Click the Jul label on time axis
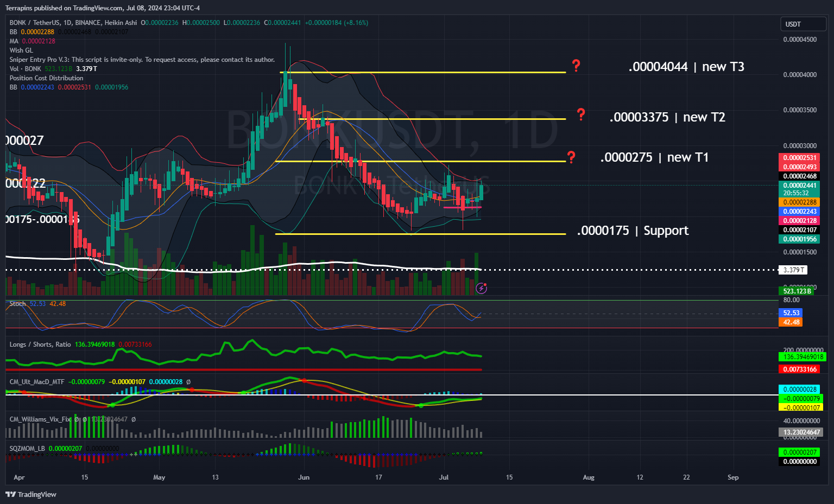 coord(444,477)
